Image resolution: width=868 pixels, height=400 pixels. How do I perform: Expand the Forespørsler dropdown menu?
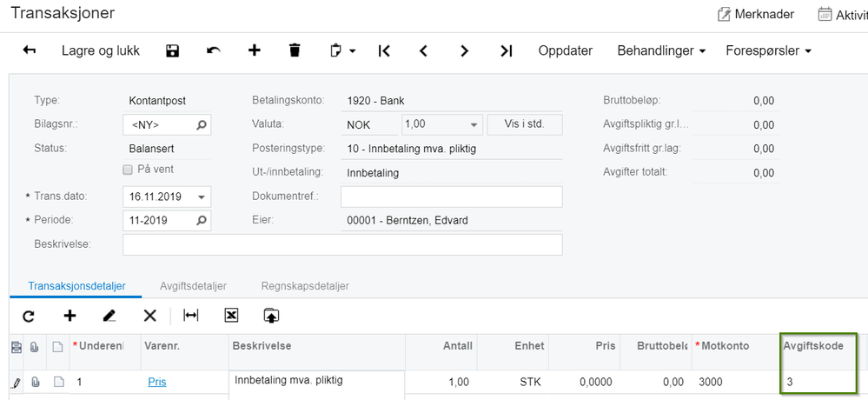(768, 50)
